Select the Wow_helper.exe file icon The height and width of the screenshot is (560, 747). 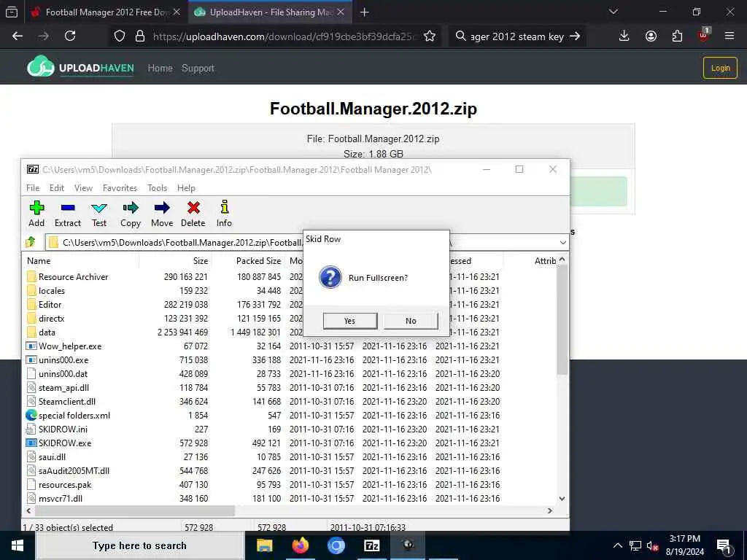pos(31,346)
